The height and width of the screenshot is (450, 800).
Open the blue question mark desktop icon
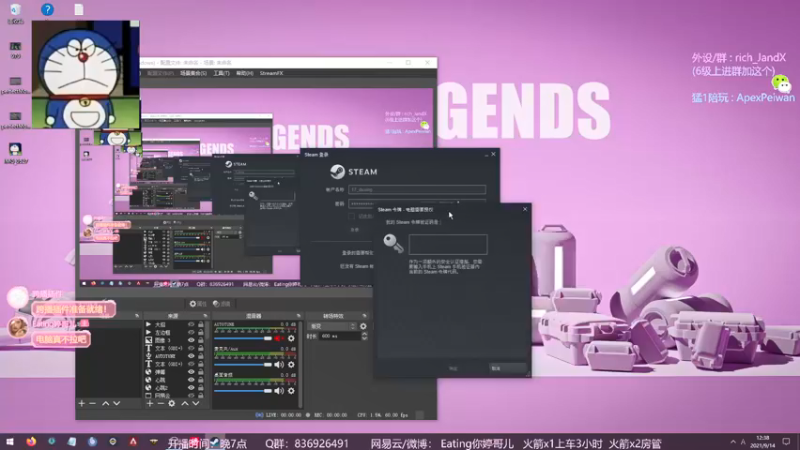(x=47, y=10)
